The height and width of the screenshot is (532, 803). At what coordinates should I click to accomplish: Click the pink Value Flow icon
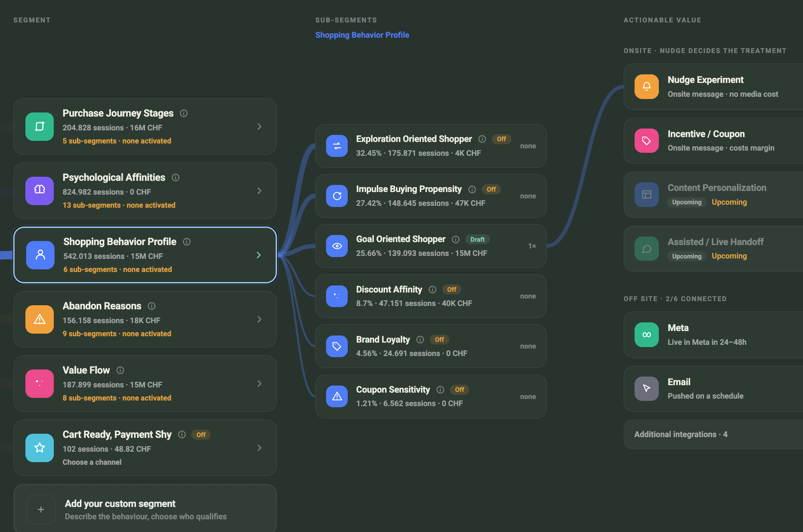pos(40,384)
